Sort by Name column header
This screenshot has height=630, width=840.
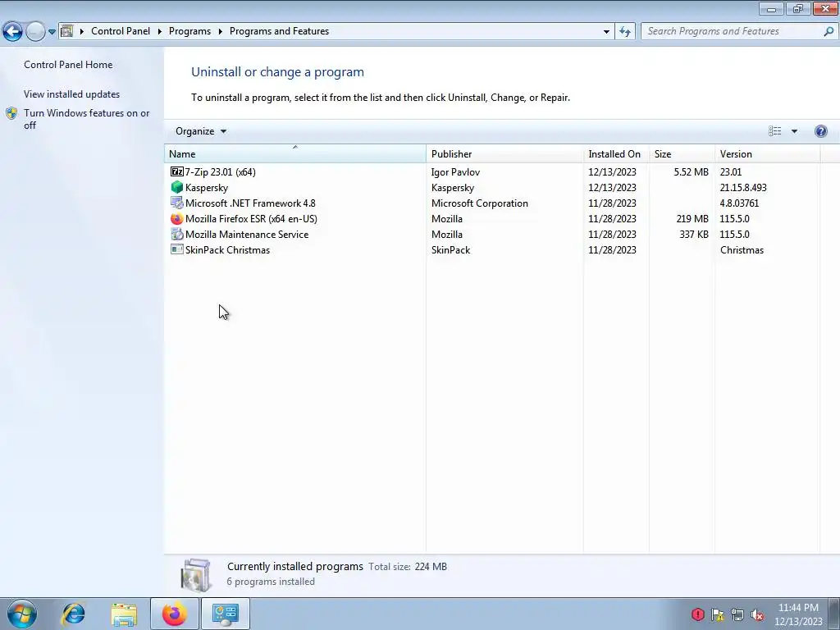click(x=294, y=153)
